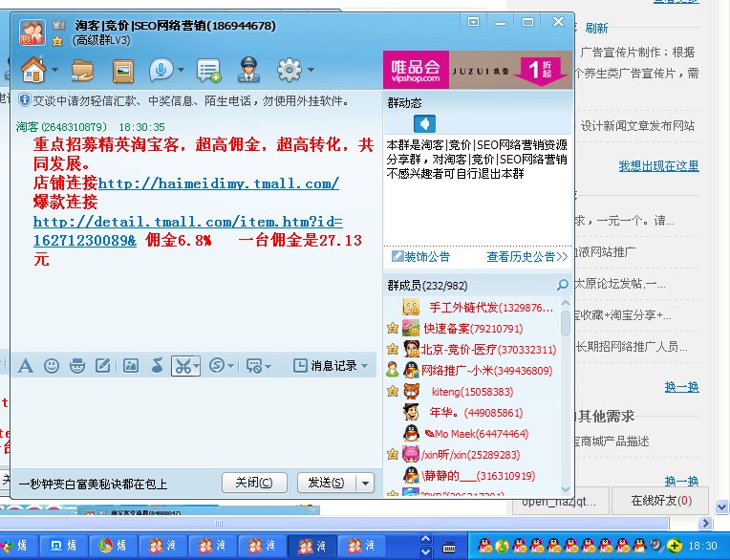Click the music note icon in the input toolbar
The height and width of the screenshot is (560, 730).
click(x=157, y=366)
